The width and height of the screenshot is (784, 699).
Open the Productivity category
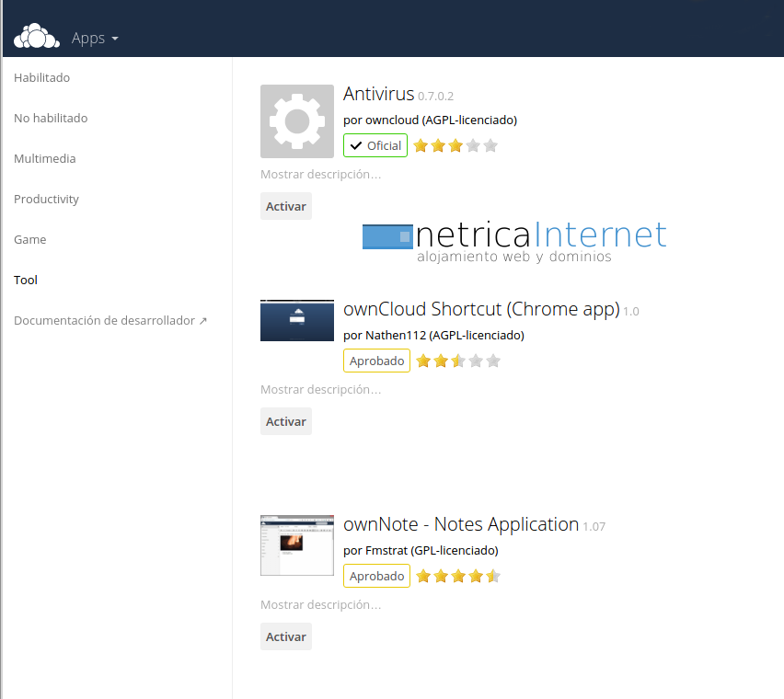[x=47, y=199]
